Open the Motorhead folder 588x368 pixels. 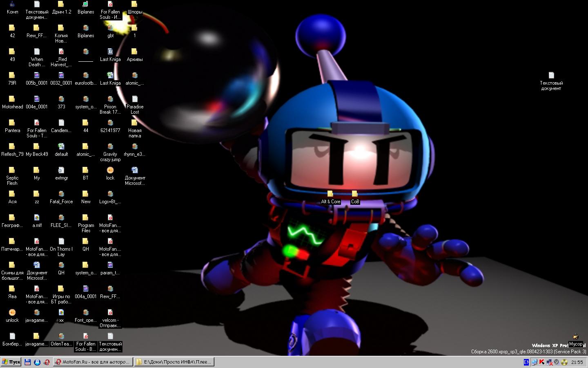click(x=12, y=102)
